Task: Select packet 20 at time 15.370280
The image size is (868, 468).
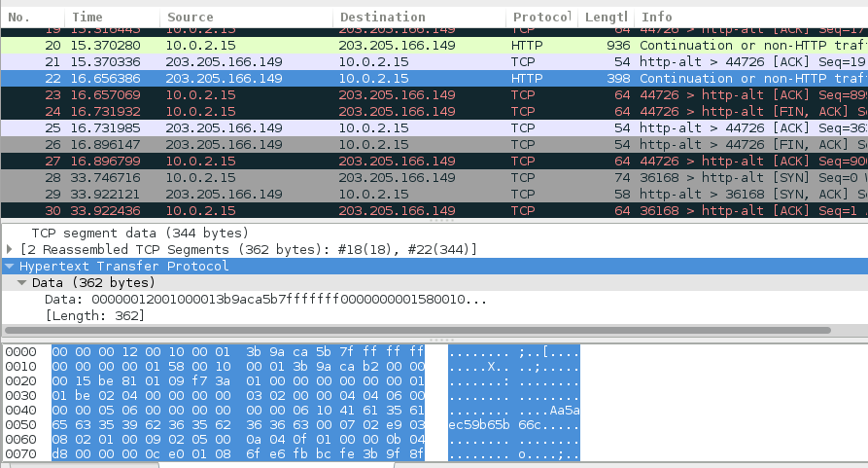Action: (434, 46)
